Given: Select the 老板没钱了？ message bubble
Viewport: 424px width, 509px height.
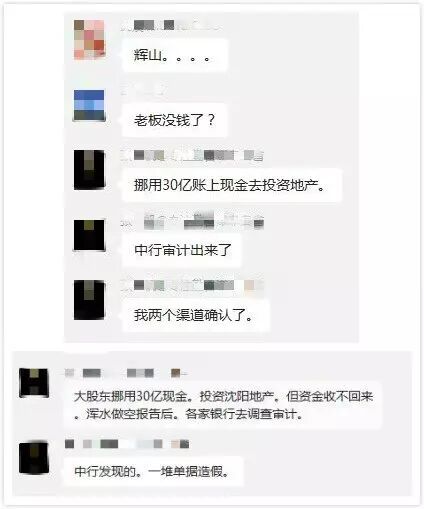Looking at the screenshot, I should (x=175, y=120).
